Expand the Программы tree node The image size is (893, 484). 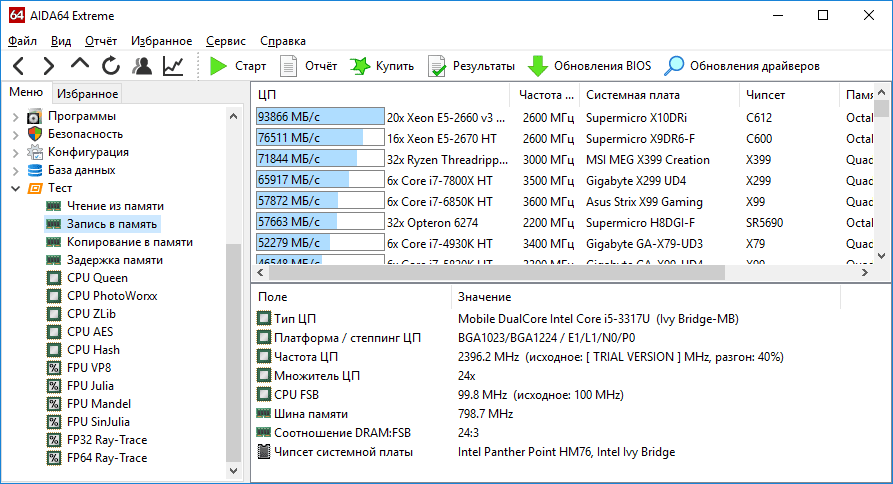pyautogui.click(x=15, y=117)
